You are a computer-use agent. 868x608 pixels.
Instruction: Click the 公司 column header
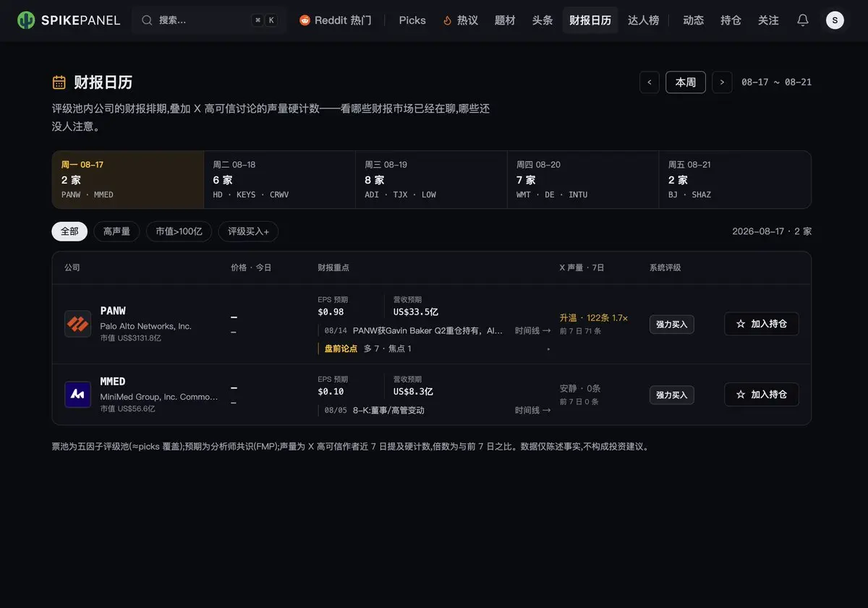tap(72, 267)
